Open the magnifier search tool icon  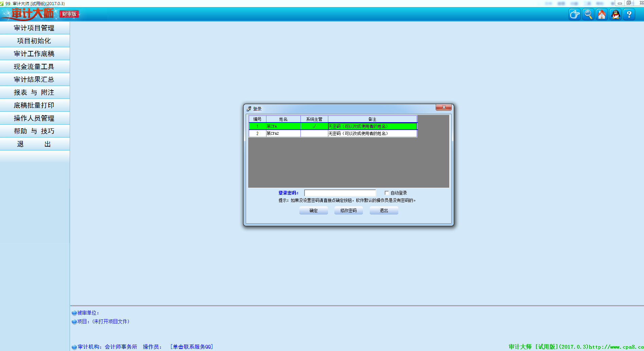(588, 14)
